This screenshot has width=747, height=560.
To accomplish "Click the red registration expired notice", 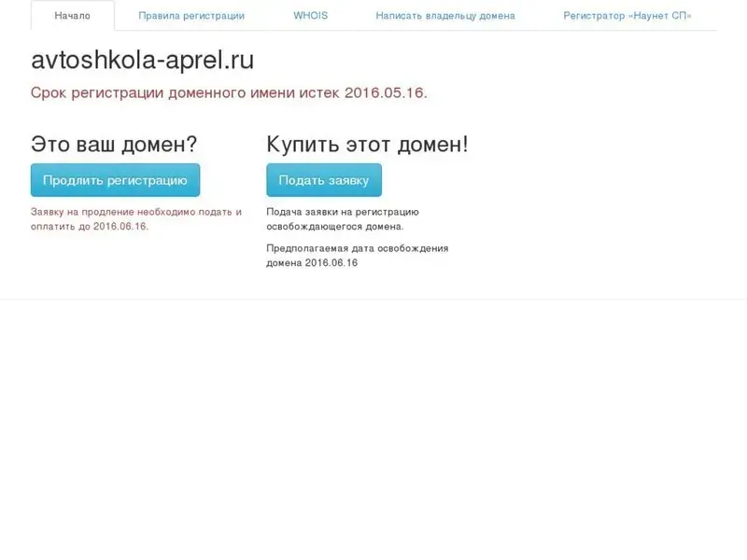I will 229,93.
